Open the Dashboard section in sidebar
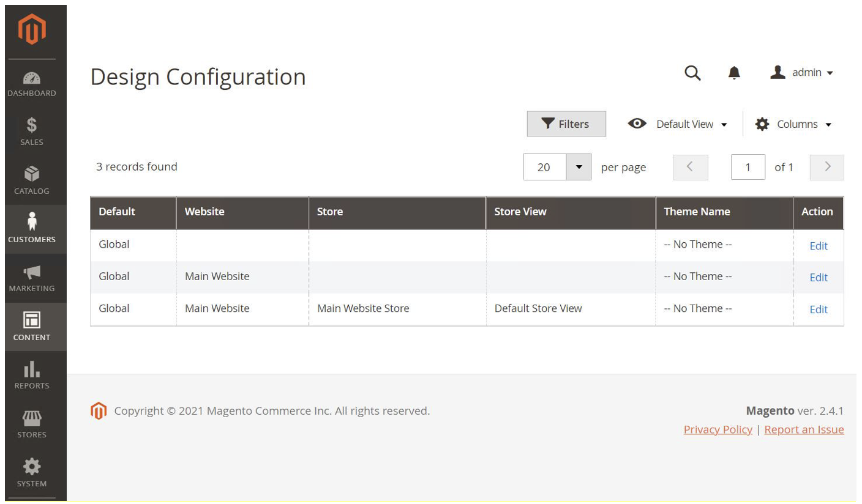The width and height of the screenshot is (862, 504). pyautogui.click(x=32, y=84)
